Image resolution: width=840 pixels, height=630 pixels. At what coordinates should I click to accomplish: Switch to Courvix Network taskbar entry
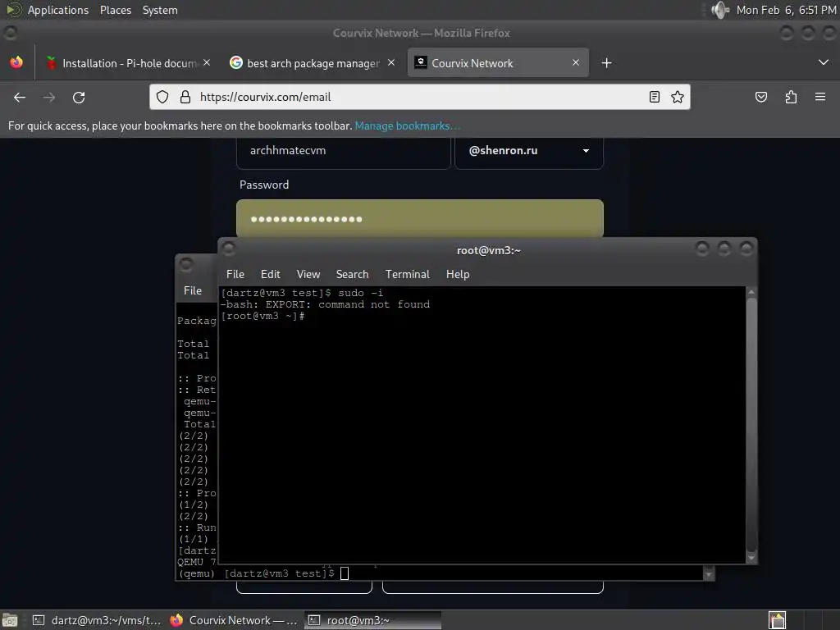[x=234, y=620]
